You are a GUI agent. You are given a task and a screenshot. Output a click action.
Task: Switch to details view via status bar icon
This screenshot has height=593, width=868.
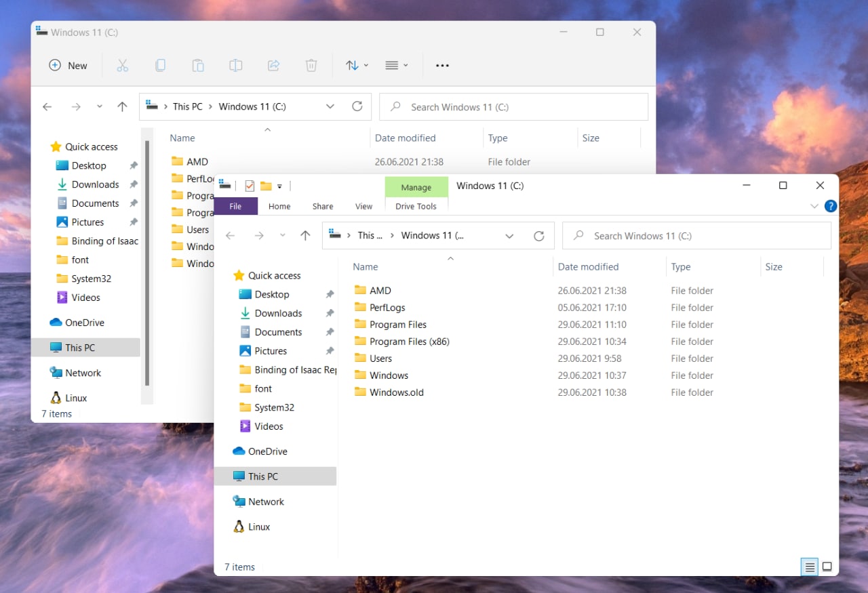pyautogui.click(x=809, y=567)
